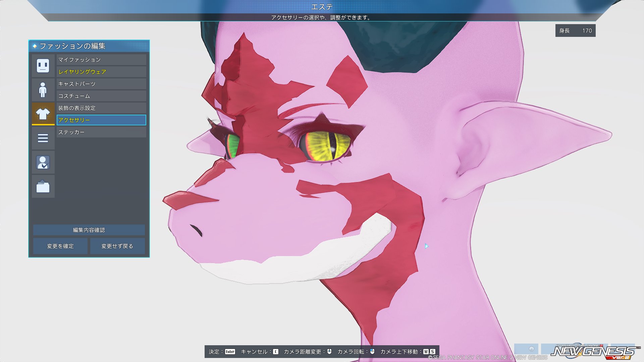Click the Enter key hint for 決定

coord(230,352)
